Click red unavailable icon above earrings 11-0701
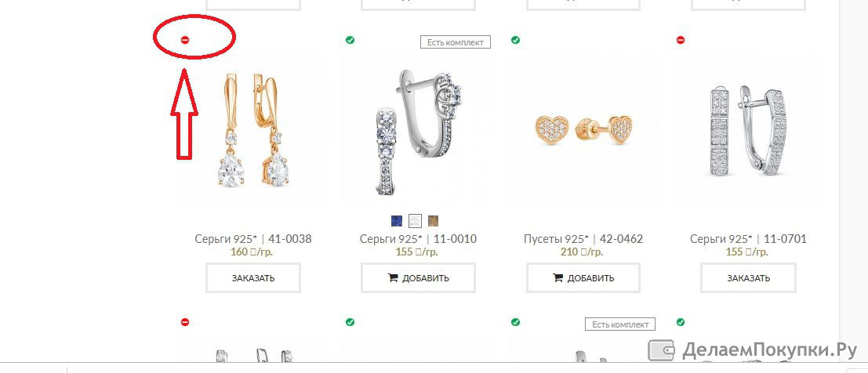 681,40
